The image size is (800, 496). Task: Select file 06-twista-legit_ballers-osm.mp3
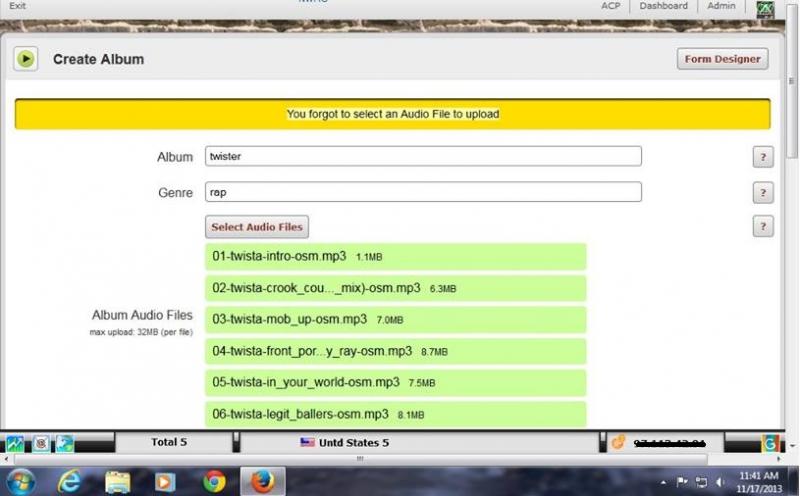(x=395, y=414)
